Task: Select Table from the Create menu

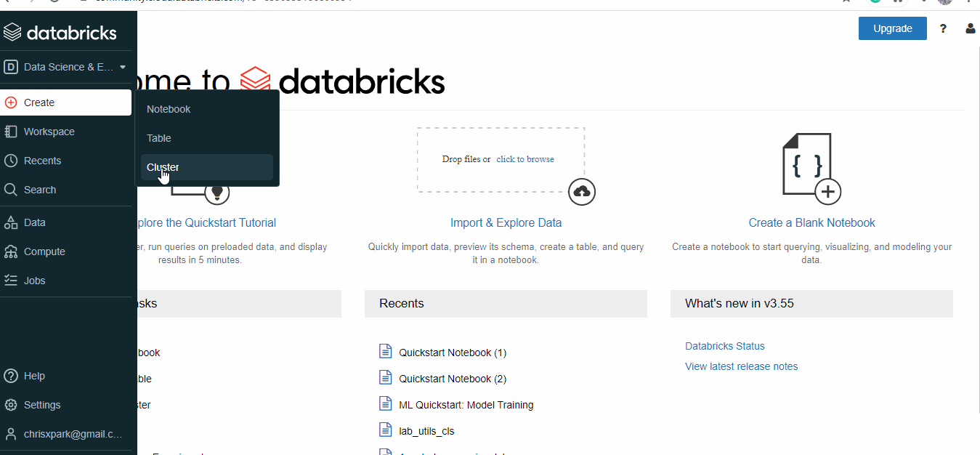Action: pos(159,138)
